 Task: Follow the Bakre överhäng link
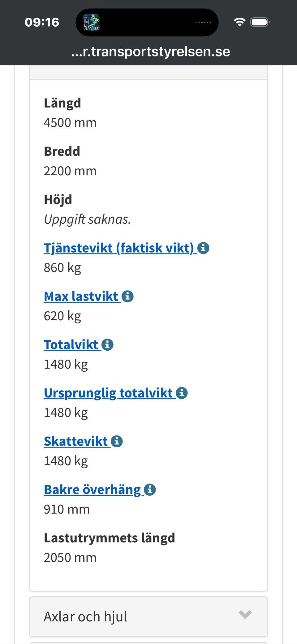coord(92,489)
